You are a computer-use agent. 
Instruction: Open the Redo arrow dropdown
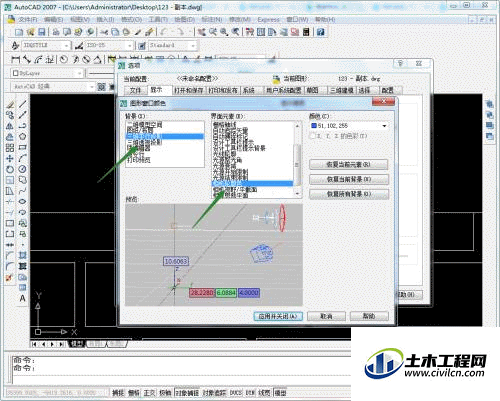[190, 32]
